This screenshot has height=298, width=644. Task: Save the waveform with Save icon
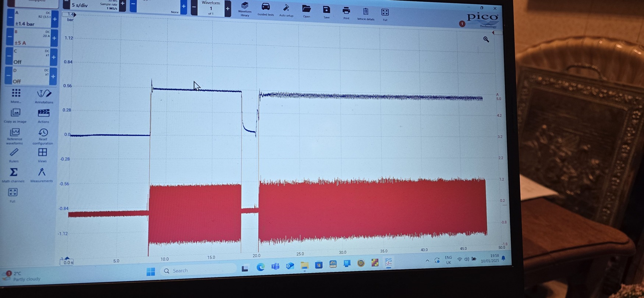[x=326, y=12]
